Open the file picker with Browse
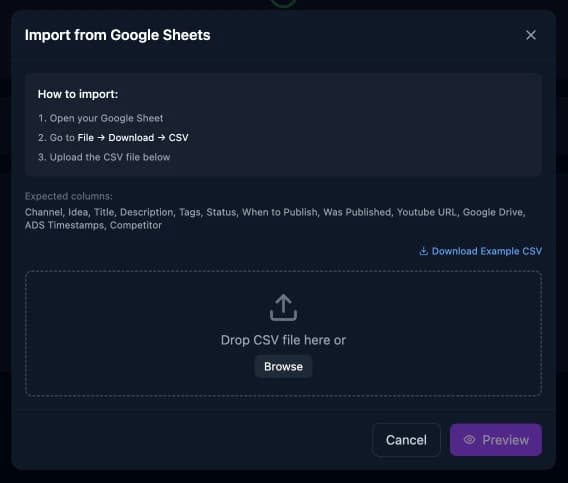This screenshot has height=483, width=568. pyautogui.click(x=283, y=366)
